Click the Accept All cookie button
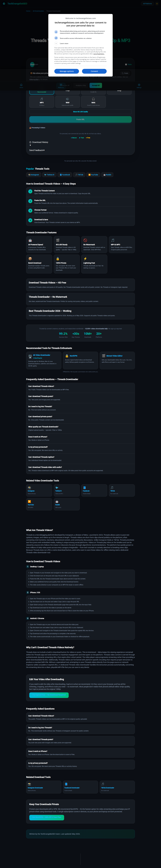 pyautogui.click(x=96, y=85)
